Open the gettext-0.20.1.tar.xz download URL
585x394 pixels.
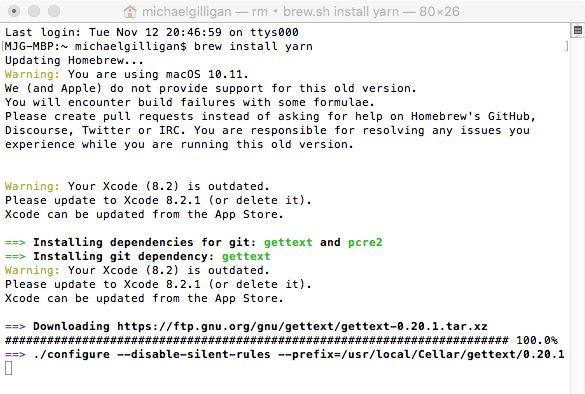(302, 326)
